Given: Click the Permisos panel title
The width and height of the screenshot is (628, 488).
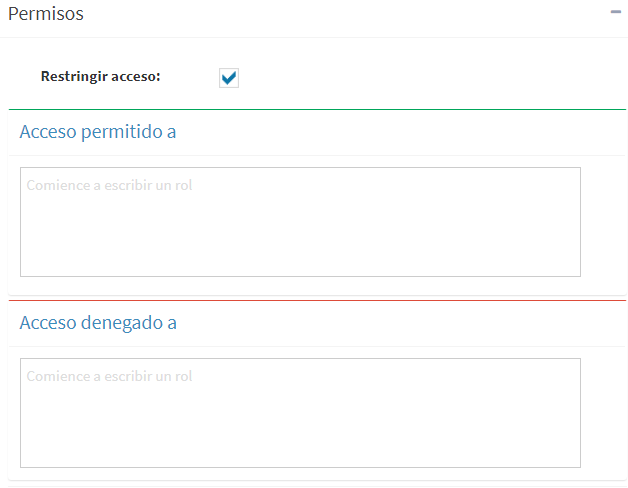Looking at the screenshot, I should (x=46, y=14).
